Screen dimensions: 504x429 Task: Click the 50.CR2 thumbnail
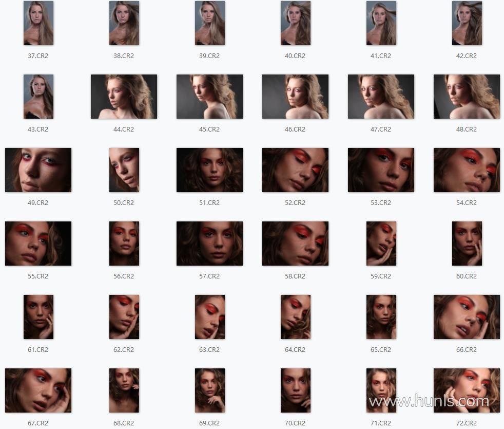click(x=124, y=170)
